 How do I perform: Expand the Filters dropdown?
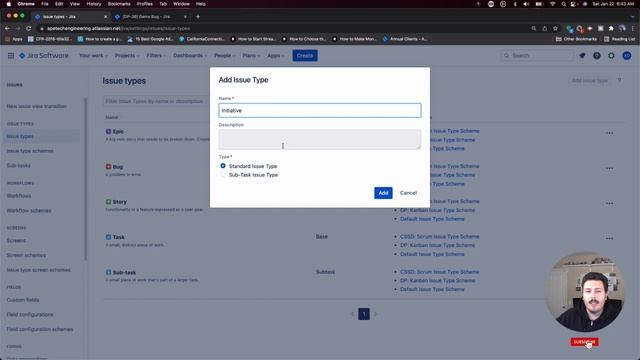point(156,56)
